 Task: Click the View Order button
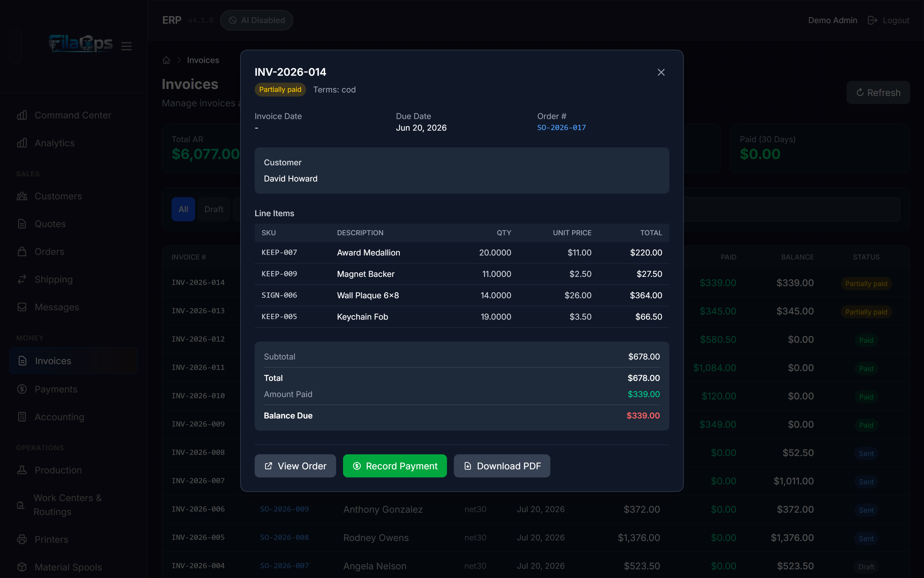[295, 466]
